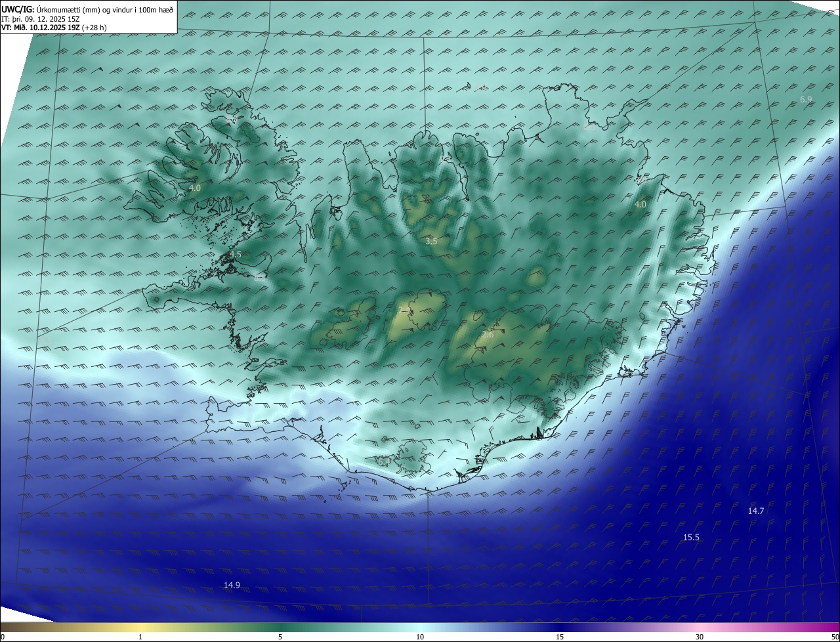Click the 2.4 value on the Hofsjökull glacier
840x642 pixels.
[405, 310]
